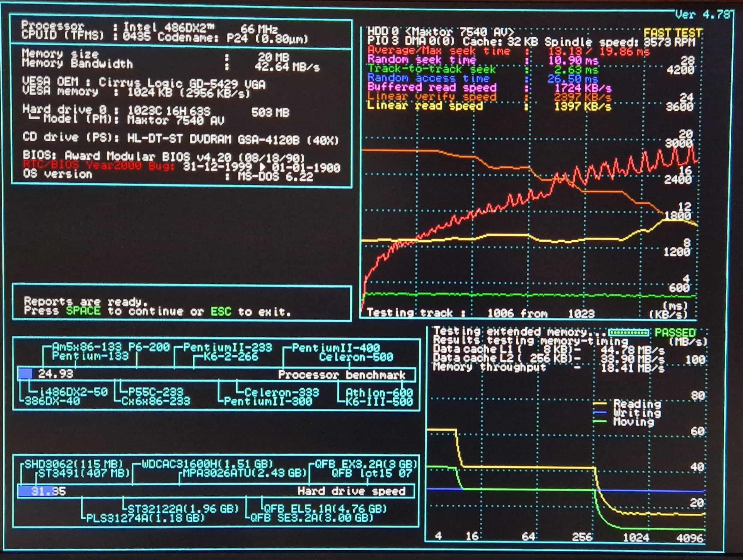The width and height of the screenshot is (743, 560).
Task: Click the blue Processor benchmark bar indicator
Action: coord(25,374)
